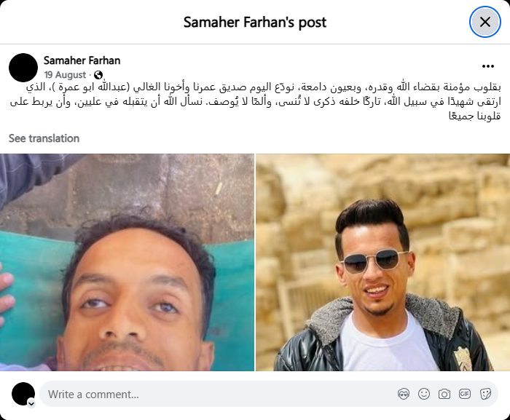Open the emoji picker smiley icon
This screenshot has height=420, width=510.
point(424,394)
